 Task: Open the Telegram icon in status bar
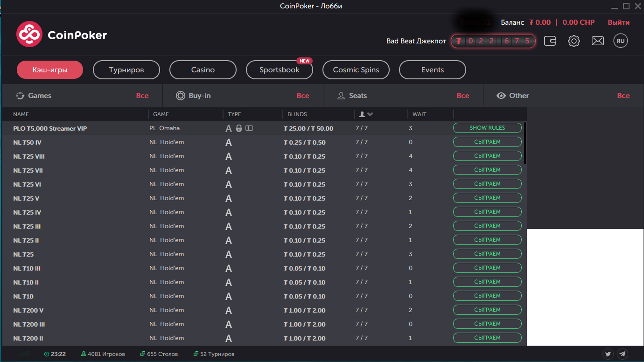623,354
